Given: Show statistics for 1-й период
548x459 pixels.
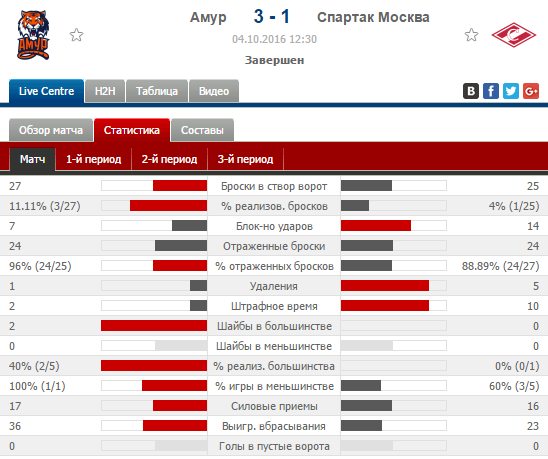Looking at the screenshot, I should pyautogui.click(x=93, y=159).
